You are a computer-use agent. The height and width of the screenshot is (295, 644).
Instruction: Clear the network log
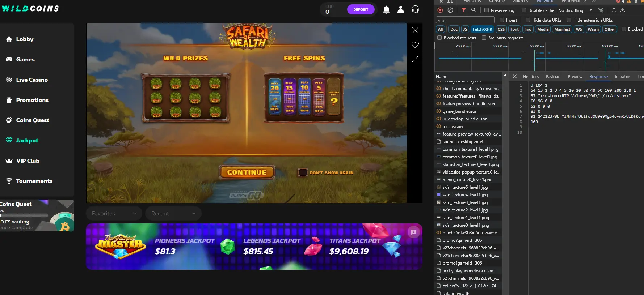[x=450, y=10]
